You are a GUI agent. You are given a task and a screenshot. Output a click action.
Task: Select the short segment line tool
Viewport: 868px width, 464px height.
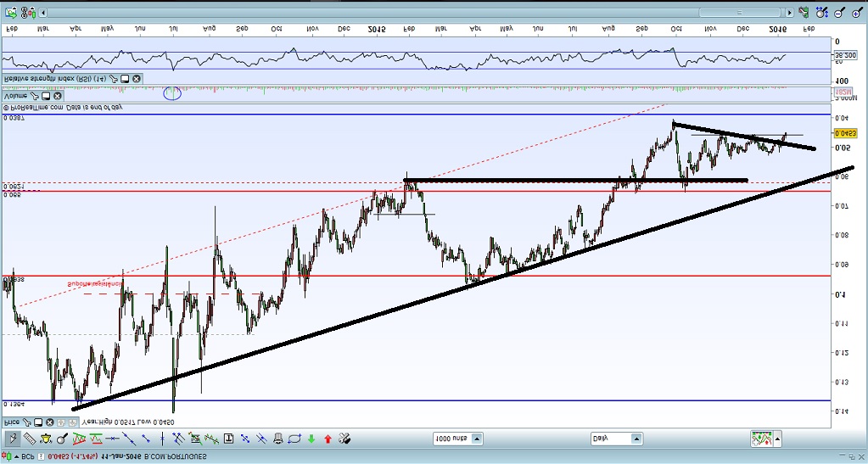pos(146,439)
